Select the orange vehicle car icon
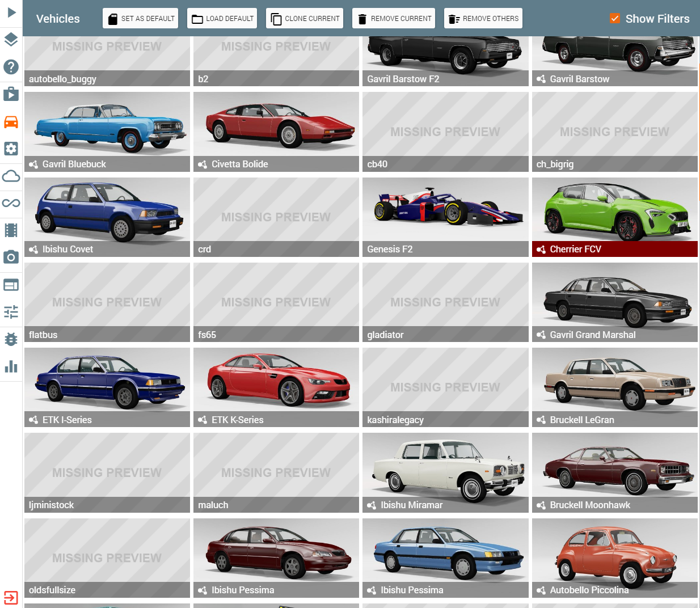The height and width of the screenshot is (608, 700). (x=11, y=121)
